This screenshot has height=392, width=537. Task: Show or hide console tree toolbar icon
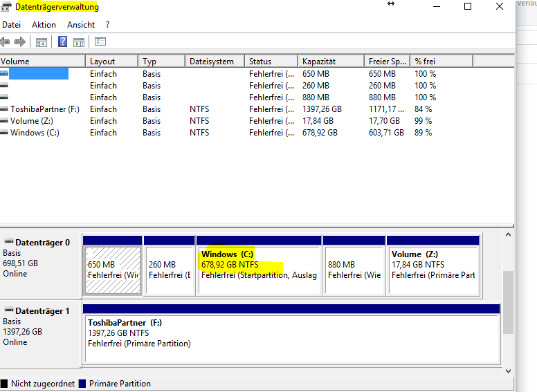(42, 42)
